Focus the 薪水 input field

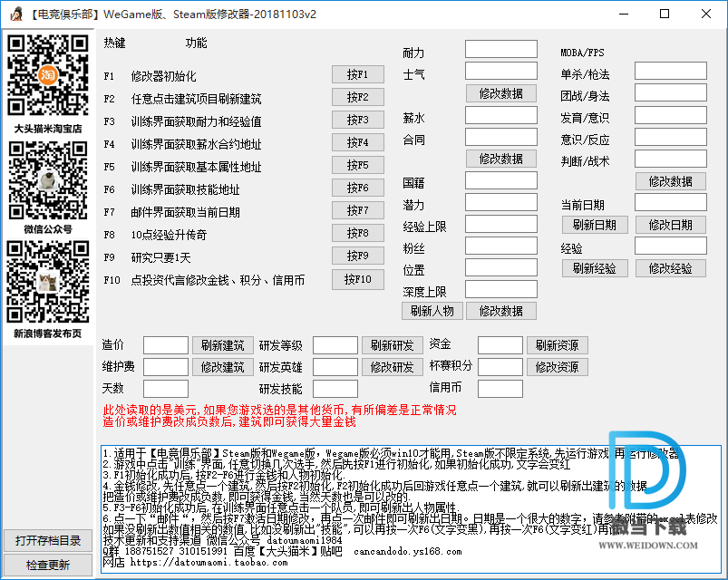click(x=501, y=115)
